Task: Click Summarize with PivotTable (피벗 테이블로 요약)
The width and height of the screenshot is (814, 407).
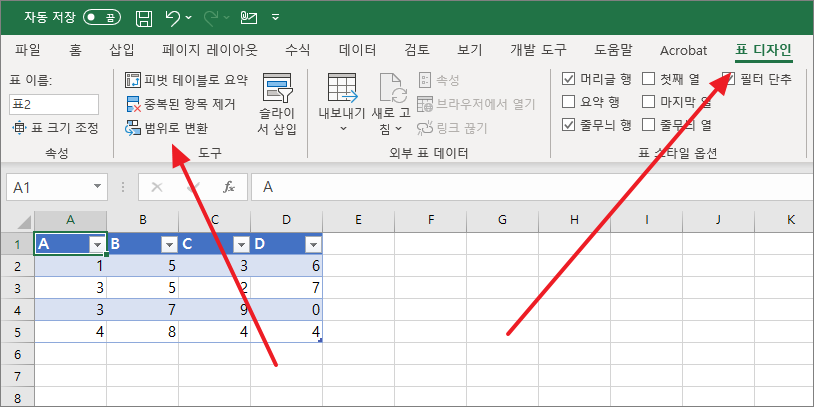Action: coord(185,79)
